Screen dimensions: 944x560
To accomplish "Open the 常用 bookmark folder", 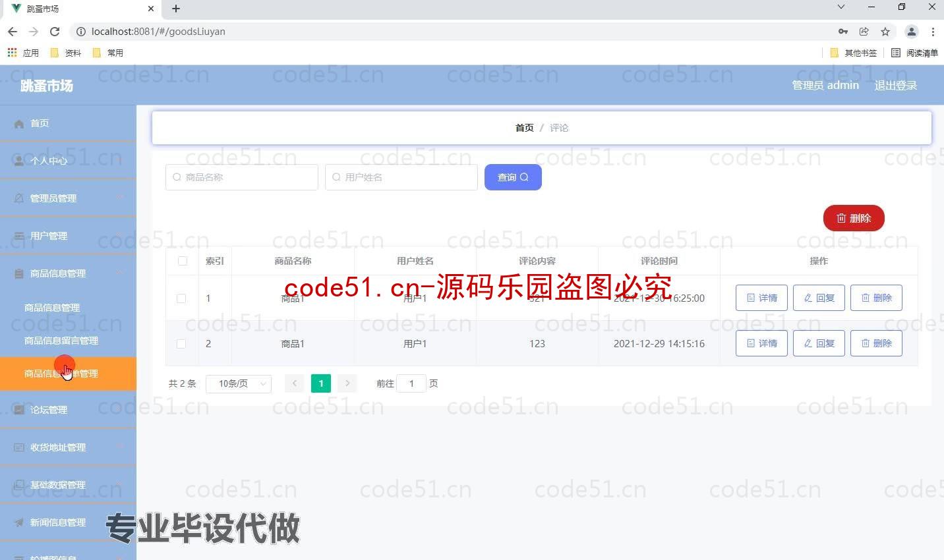I will coord(108,53).
